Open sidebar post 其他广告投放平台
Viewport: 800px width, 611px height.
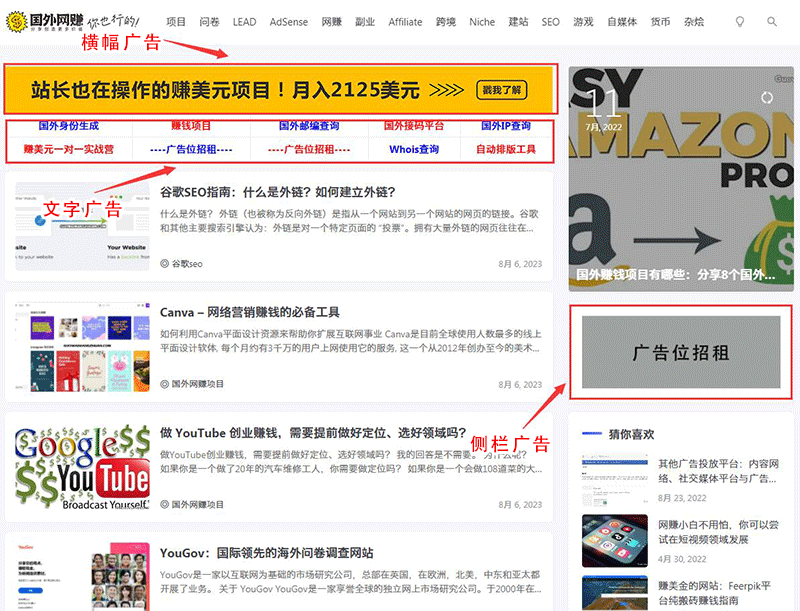[x=718, y=471]
